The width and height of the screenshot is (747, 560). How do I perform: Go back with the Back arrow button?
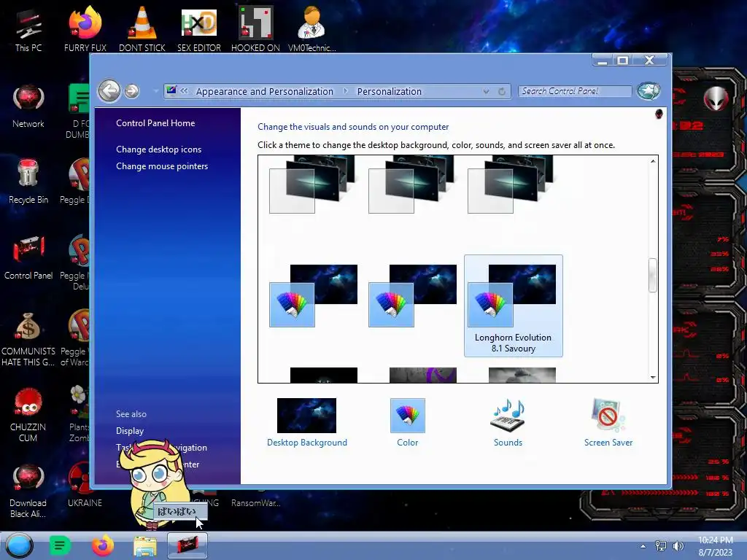pyautogui.click(x=109, y=90)
